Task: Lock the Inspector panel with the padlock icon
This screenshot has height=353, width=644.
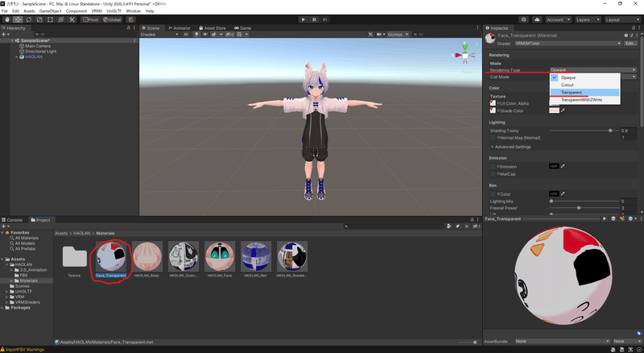Action: [x=634, y=28]
